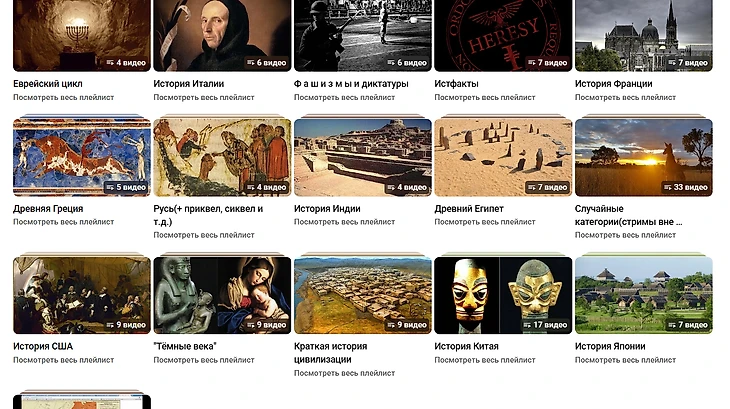Image resolution: width=730 pixels, height=409 pixels.
Task: Open the История Индии playlist thumbnail
Action: pos(363,157)
